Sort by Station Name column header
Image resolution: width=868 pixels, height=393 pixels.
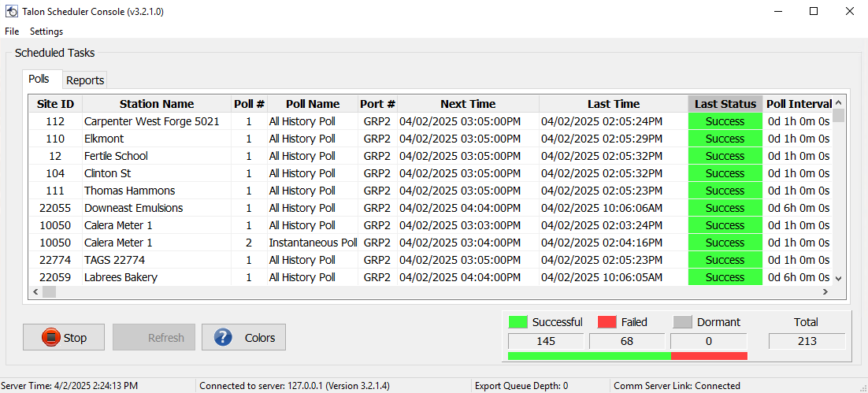click(157, 103)
